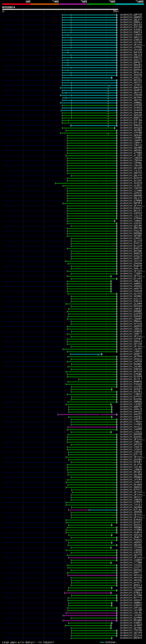The height and width of the screenshot is (644, 146).
Task: Open hit UniRef100_Q8W593
Action: (x=131, y=17)
